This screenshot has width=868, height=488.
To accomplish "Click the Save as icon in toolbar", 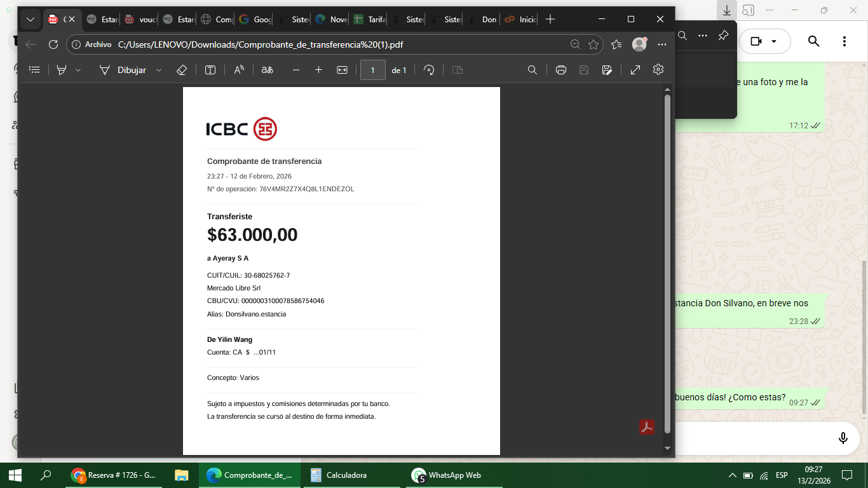I will point(607,70).
